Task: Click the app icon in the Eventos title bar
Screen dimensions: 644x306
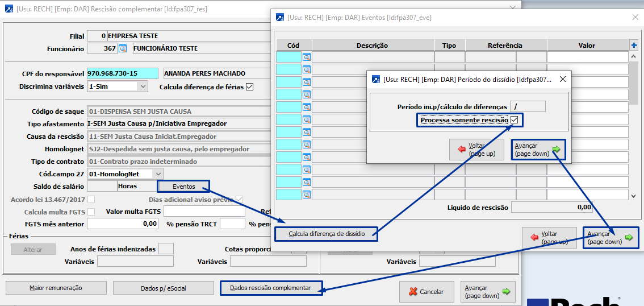Action: coord(280,17)
